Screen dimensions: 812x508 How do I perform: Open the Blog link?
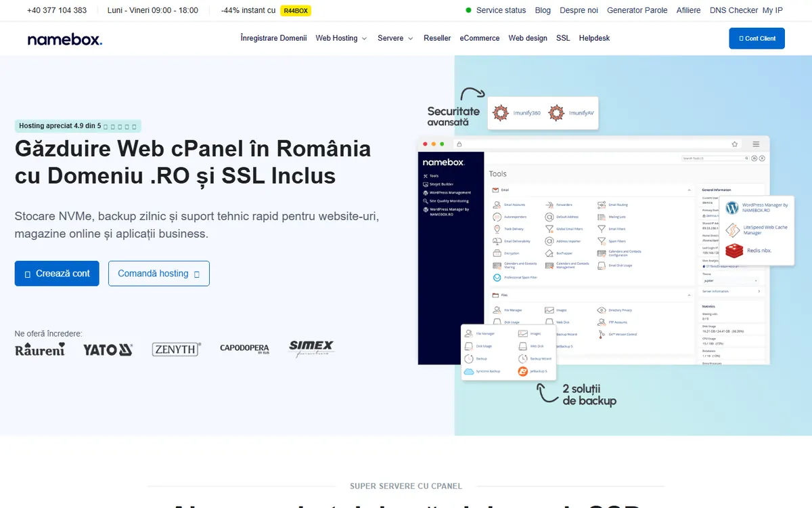coord(543,10)
